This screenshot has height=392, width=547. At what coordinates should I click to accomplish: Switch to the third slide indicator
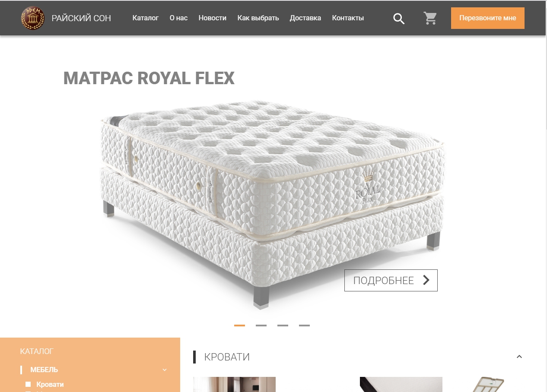click(x=283, y=326)
